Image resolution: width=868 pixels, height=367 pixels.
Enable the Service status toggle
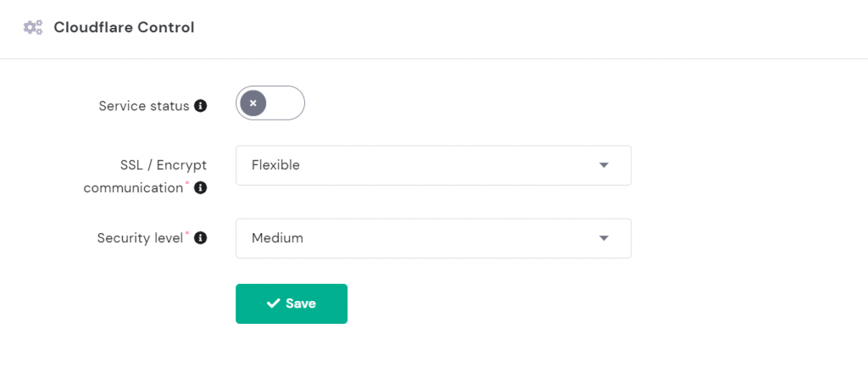pyautogui.click(x=270, y=103)
